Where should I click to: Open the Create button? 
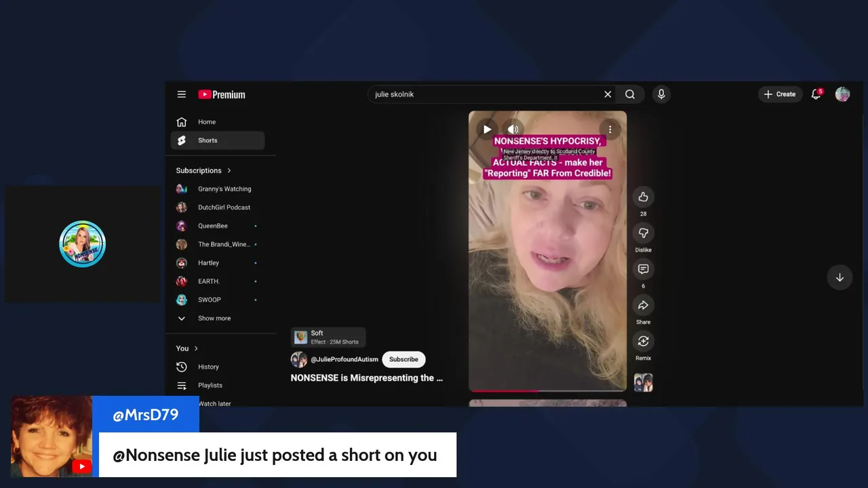780,94
